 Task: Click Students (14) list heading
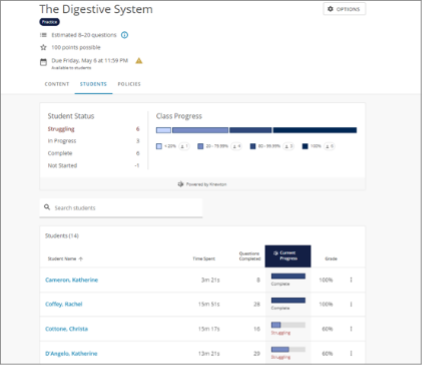[62, 236]
